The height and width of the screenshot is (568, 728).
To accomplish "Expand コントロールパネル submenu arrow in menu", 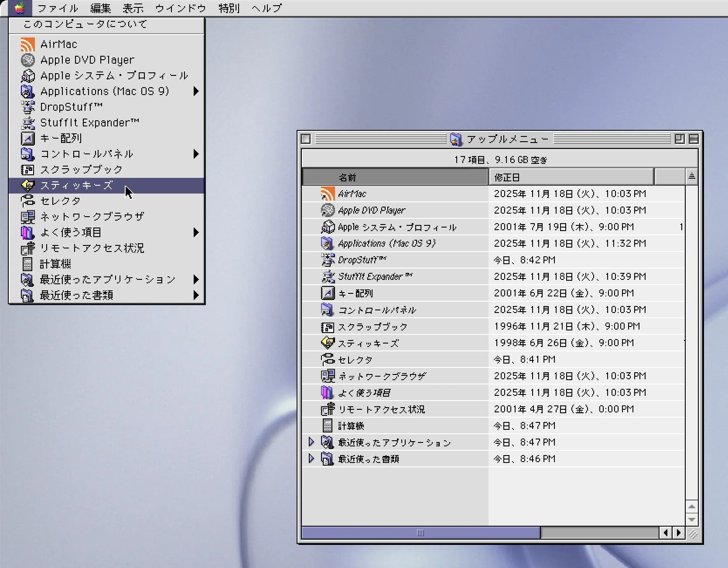I will point(196,154).
